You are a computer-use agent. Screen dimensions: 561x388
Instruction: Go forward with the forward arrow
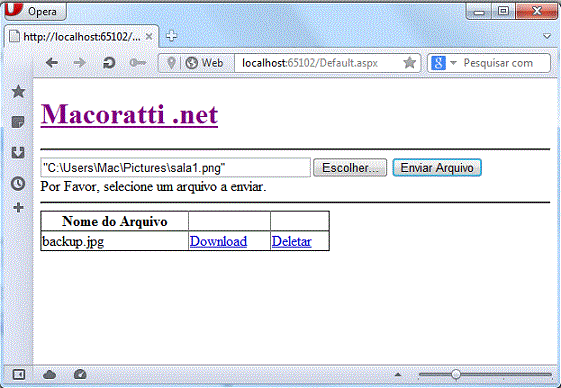click(x=79, y=63)
